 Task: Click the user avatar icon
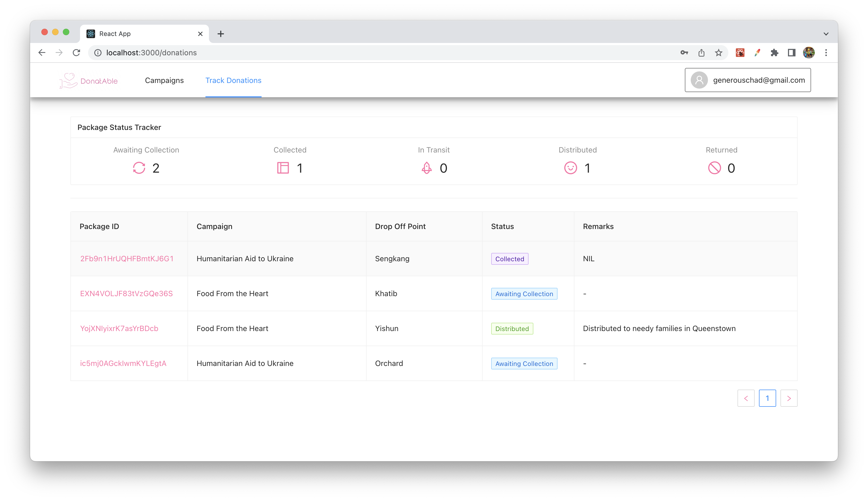coord(699,80)
